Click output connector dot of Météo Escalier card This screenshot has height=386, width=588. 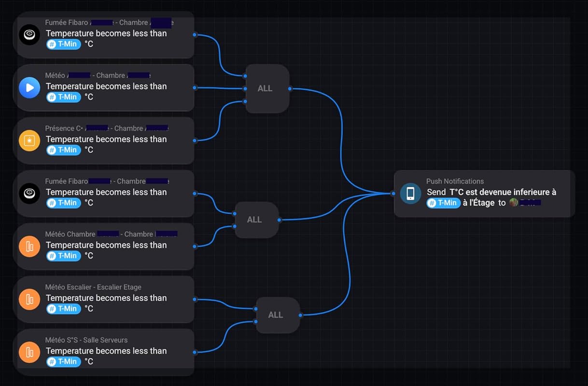[195, 299]
